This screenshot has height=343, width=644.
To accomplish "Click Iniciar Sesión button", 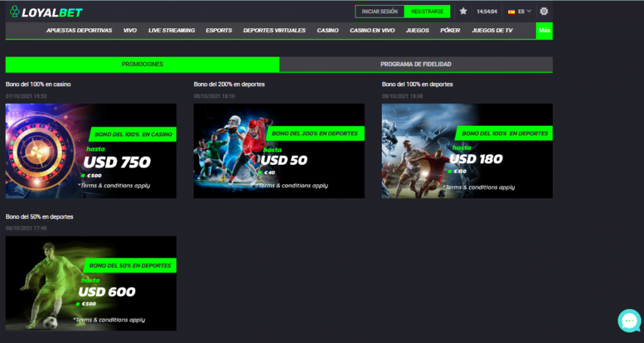I will tap(380, 11).
